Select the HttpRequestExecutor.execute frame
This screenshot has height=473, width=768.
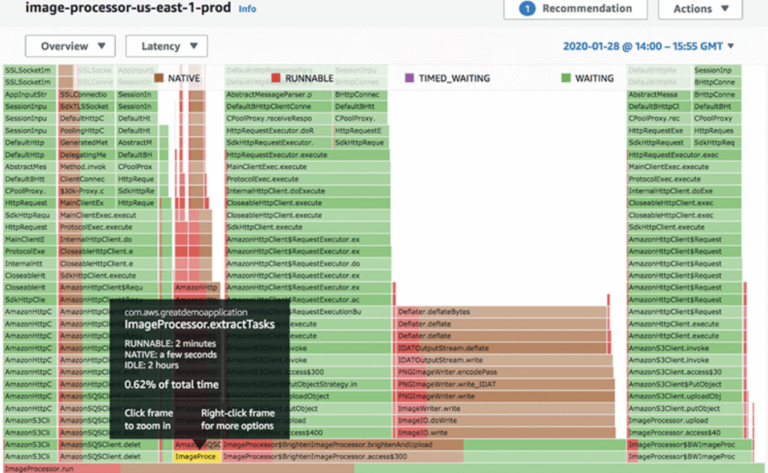(x=307, y=155)
